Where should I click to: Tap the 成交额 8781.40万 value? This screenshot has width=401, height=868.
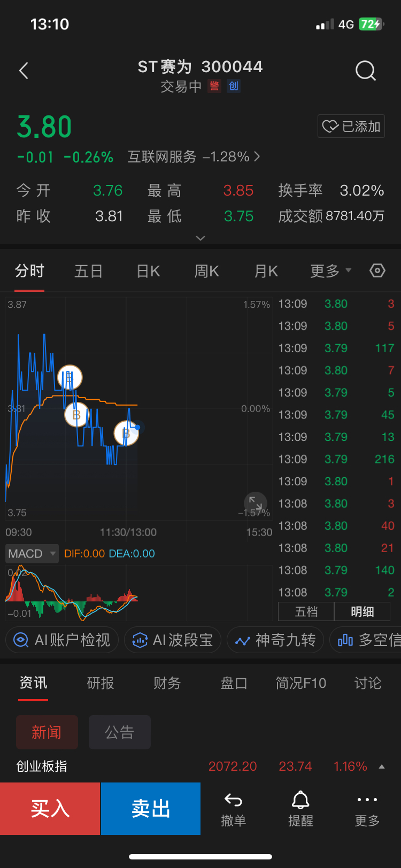(x=355, y=216)
